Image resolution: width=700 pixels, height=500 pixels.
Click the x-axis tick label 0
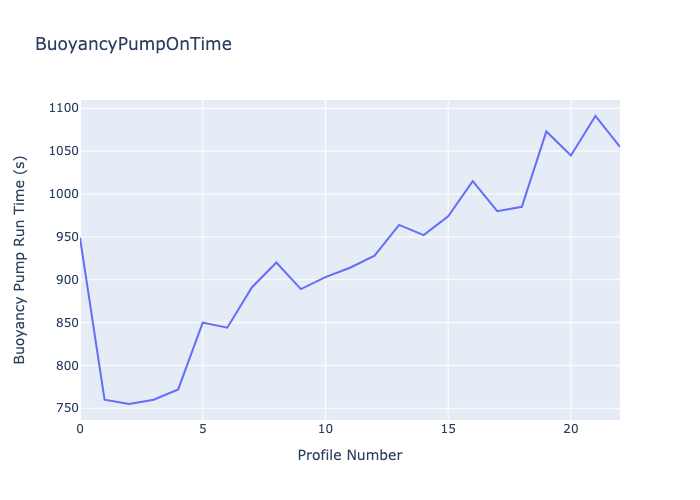point(80,429)
